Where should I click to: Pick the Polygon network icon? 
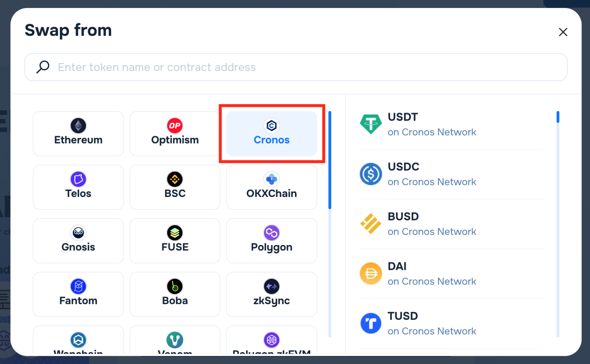[272, 232]
